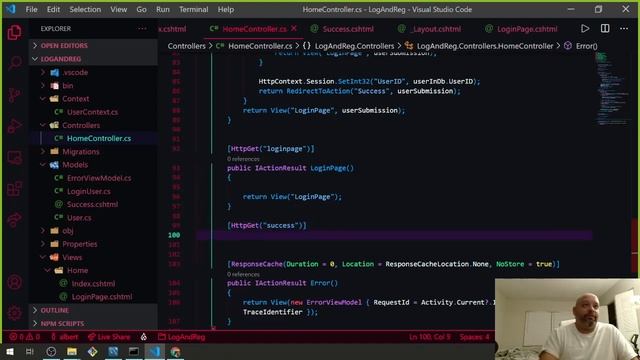The width and height of the screenshot is (640, 360).
Task: Open the Live Share view in activity bar
Action: tap(15, 220)
